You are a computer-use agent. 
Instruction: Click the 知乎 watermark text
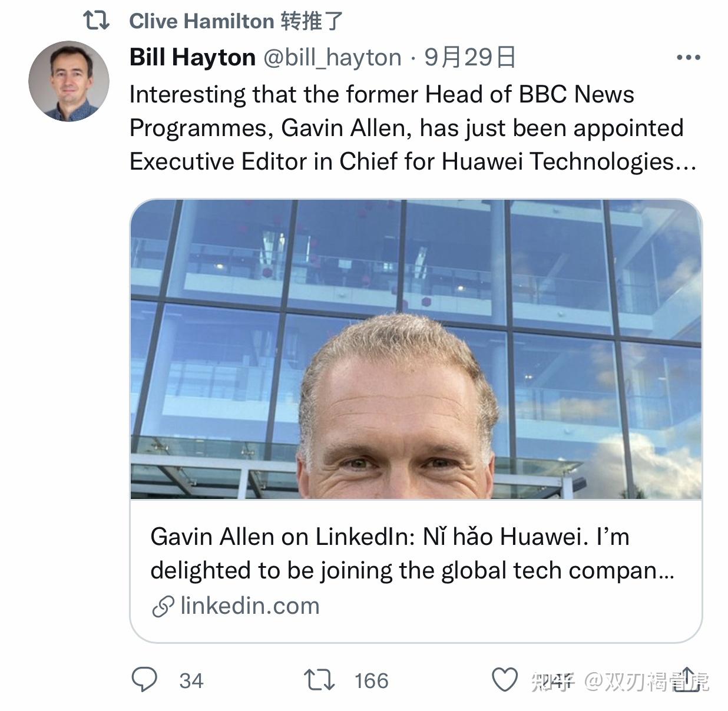point(552,682)
